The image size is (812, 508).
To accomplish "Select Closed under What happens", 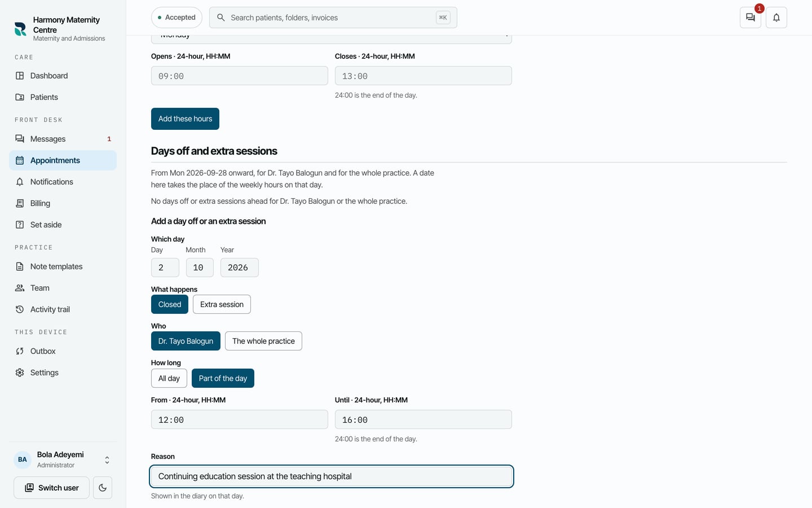I will tap(170, 304).
